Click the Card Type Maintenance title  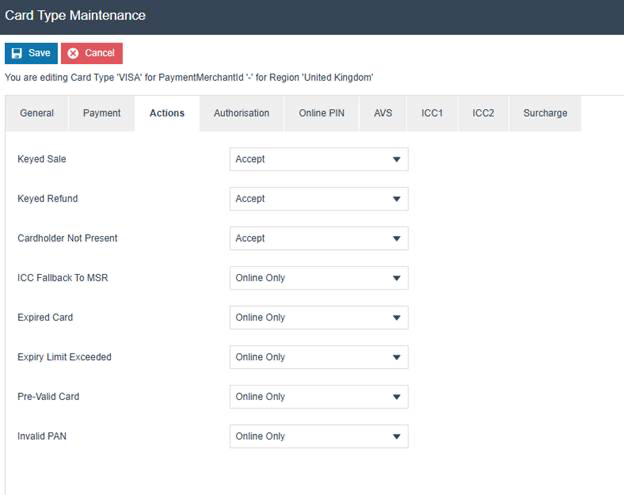point(75,16)
